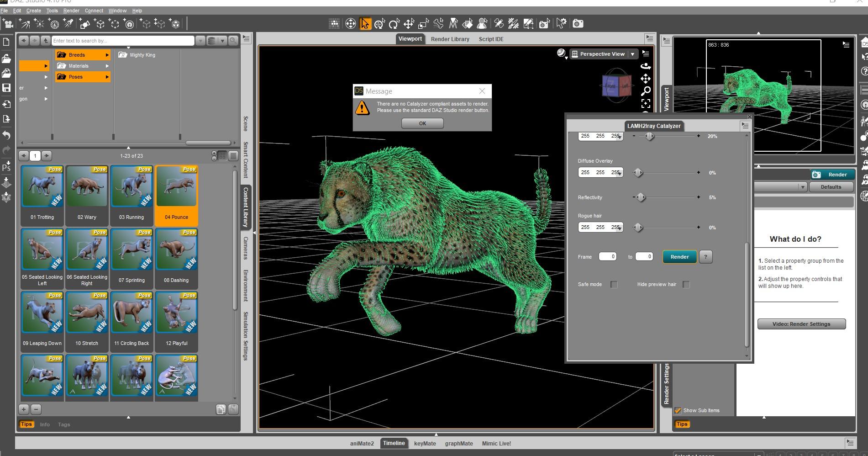Click the viewport pan camera icon
The height and width of the screenshot is (456, 868).
pyautogui.click(x=646, y=79)
